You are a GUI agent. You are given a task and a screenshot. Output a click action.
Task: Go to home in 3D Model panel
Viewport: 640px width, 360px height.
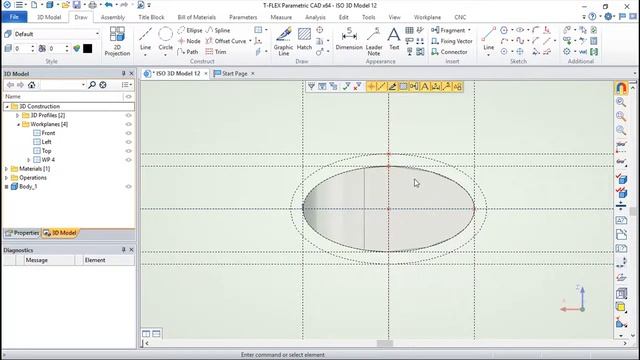tap(31, 84)
